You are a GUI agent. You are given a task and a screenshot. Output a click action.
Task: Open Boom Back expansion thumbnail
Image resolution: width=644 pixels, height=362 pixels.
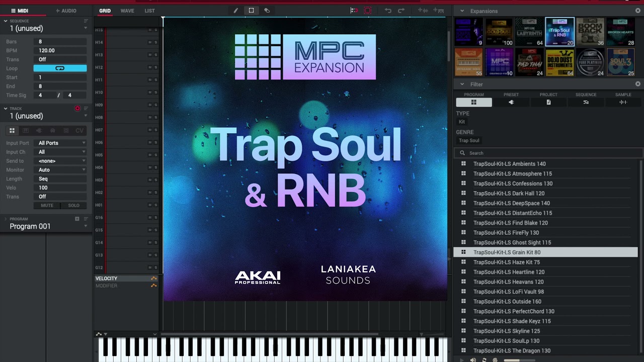click(590, 32)
